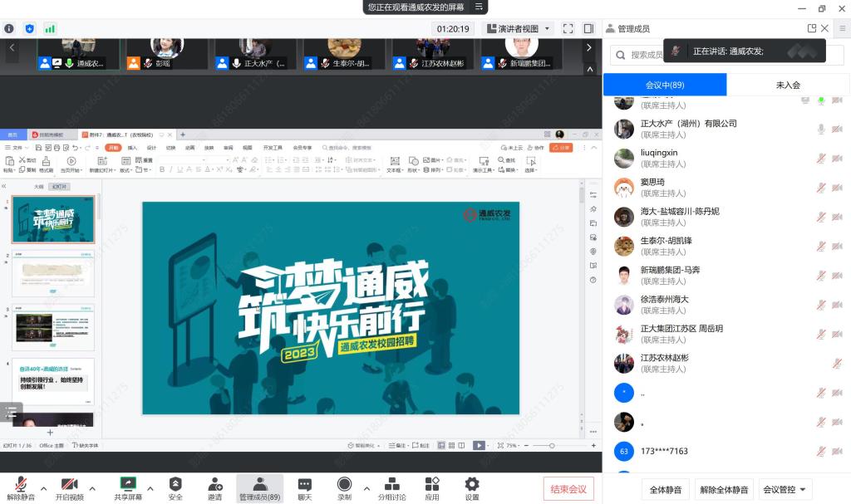
Task: Click the 邀请 invite icon
Action: coord(214,484)
